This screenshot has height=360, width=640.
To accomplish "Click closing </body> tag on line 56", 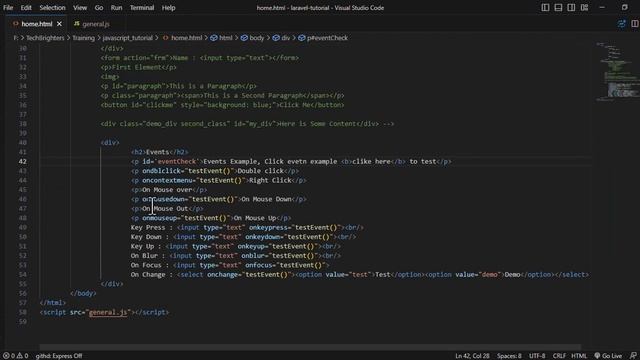I will coord(83,293).
